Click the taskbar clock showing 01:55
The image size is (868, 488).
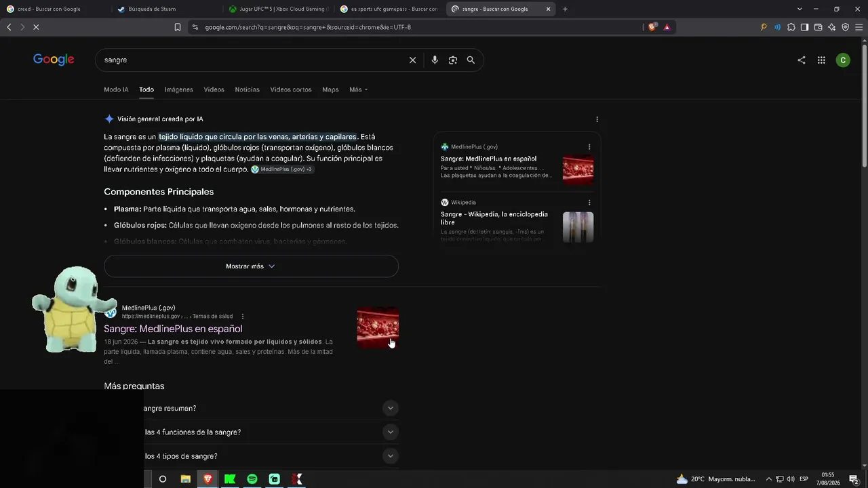828,479
